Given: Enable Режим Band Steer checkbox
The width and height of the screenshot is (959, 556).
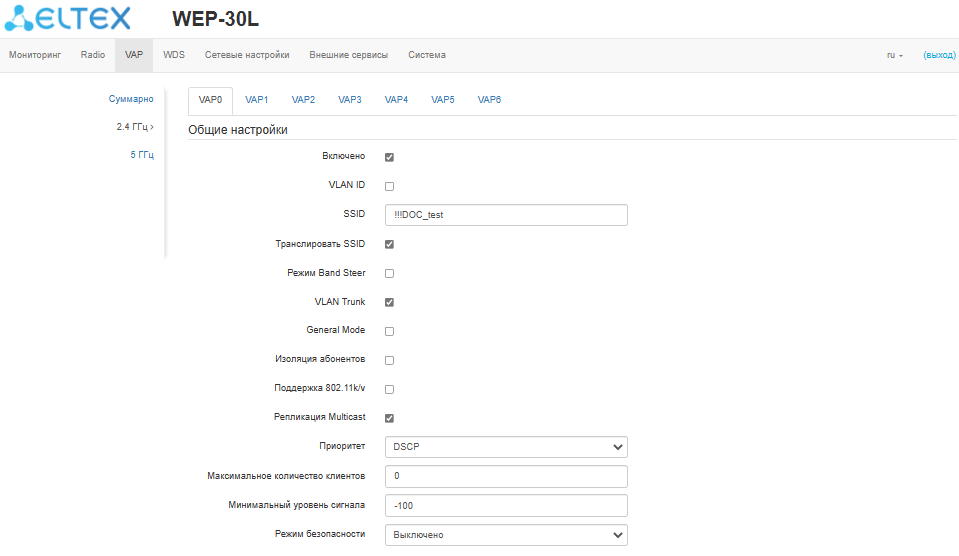Looking at the screenshot, I should [390, 273].
